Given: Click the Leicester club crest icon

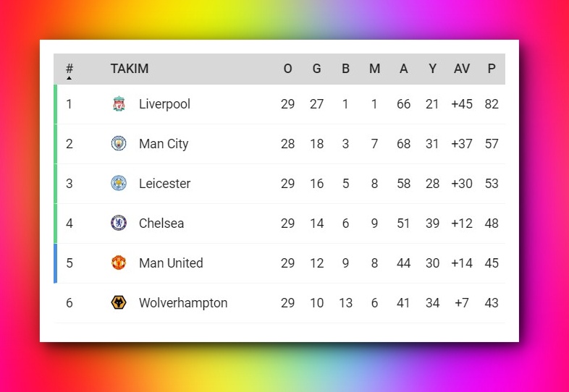Looking at the screenshot, I should [119, 184].
